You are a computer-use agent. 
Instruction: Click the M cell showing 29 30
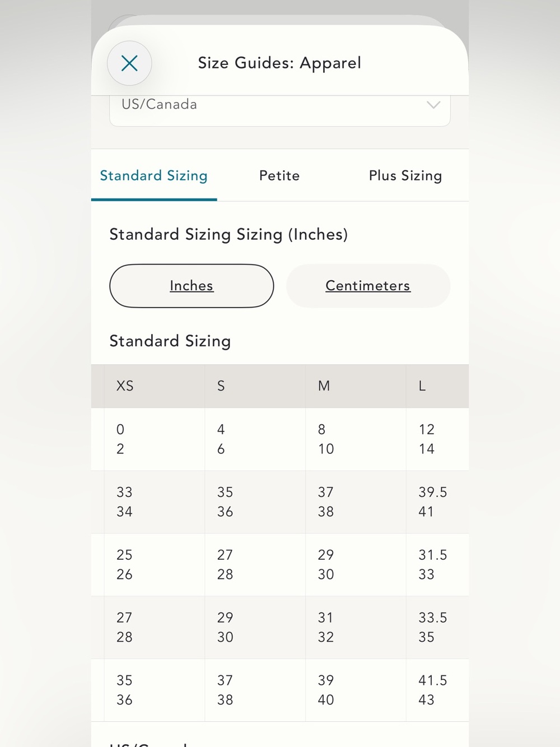pos(356,565)
